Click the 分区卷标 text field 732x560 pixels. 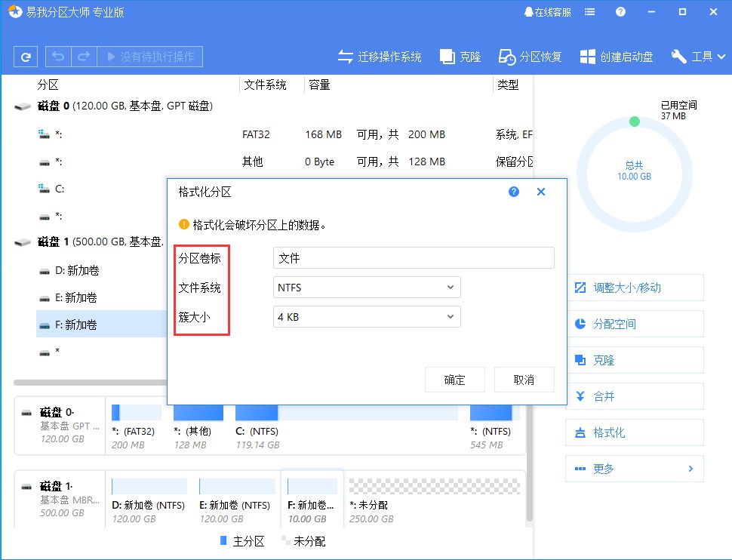pos(414,258)
